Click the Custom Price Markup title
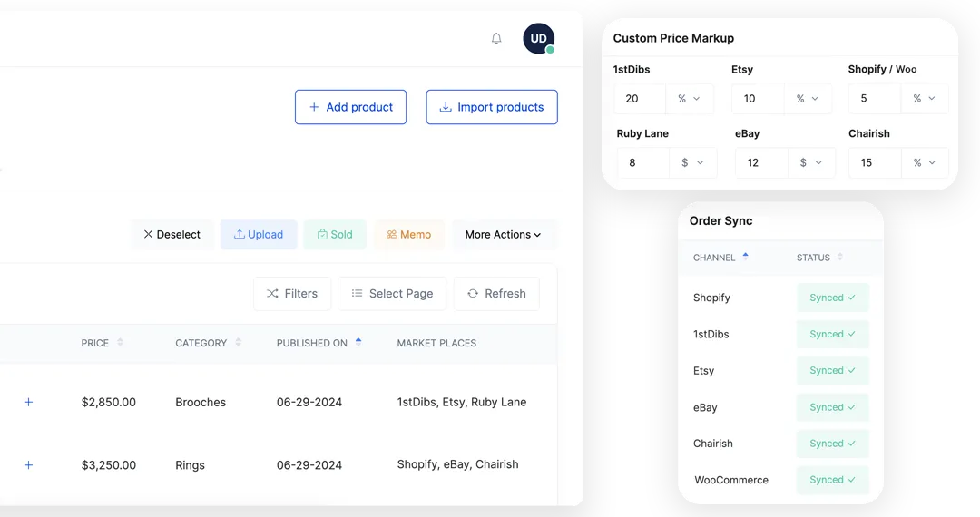 [x=673, y=38]
